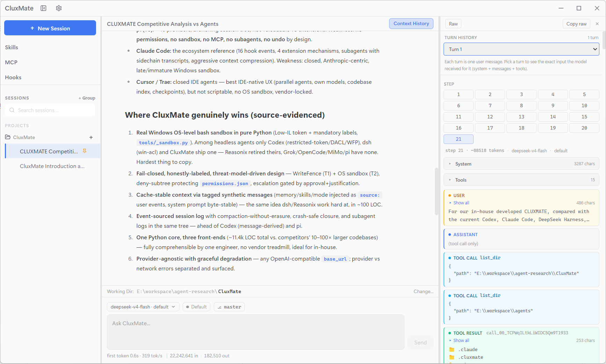Click the permissions.json code reference
Screen dimensions: 606x364
(225, 183)
